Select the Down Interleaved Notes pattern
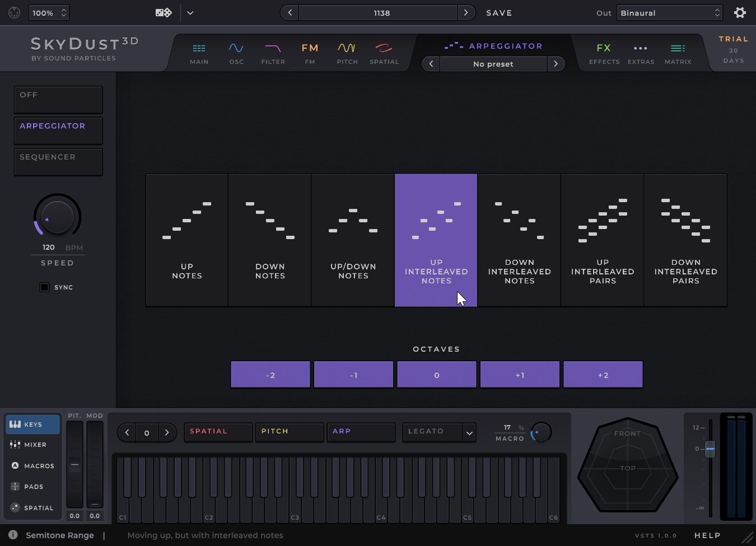756x546 pixels. [x=519, y=240]
